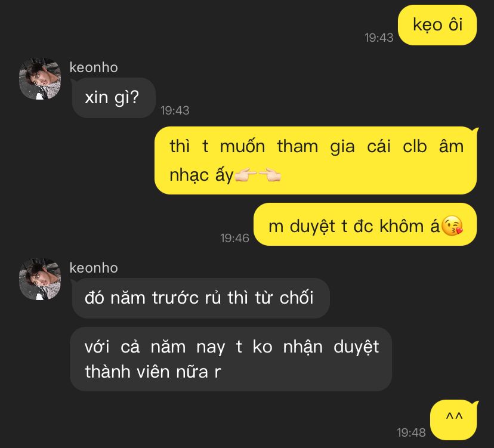Tap the "m duyệt t đc khôm á" bubble
494x448 pixels.
(365, 224)
